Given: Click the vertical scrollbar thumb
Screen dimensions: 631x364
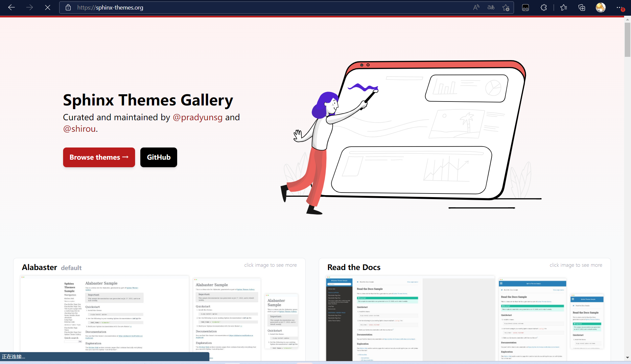Looking at the screenshot, I should coord(627,40).
